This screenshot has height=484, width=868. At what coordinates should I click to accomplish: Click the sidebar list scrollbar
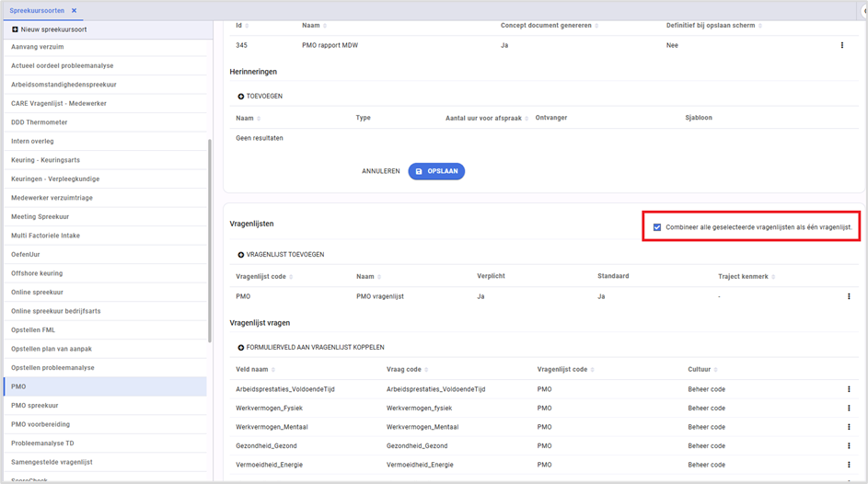click(x=210, y=240)
